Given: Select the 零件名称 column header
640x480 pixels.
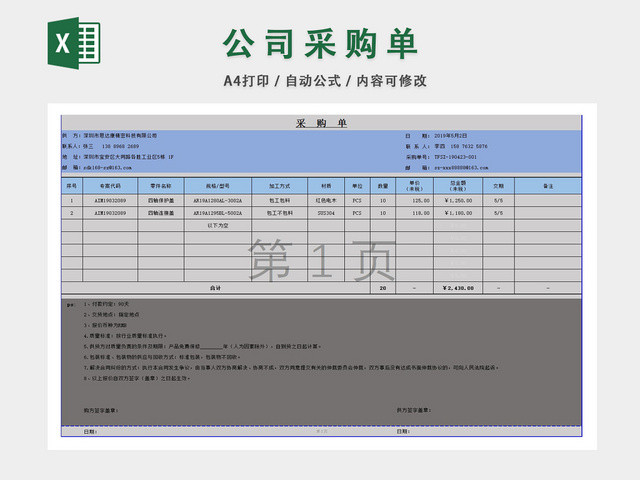Looking at the screenshot, I should tap(161, 186).
